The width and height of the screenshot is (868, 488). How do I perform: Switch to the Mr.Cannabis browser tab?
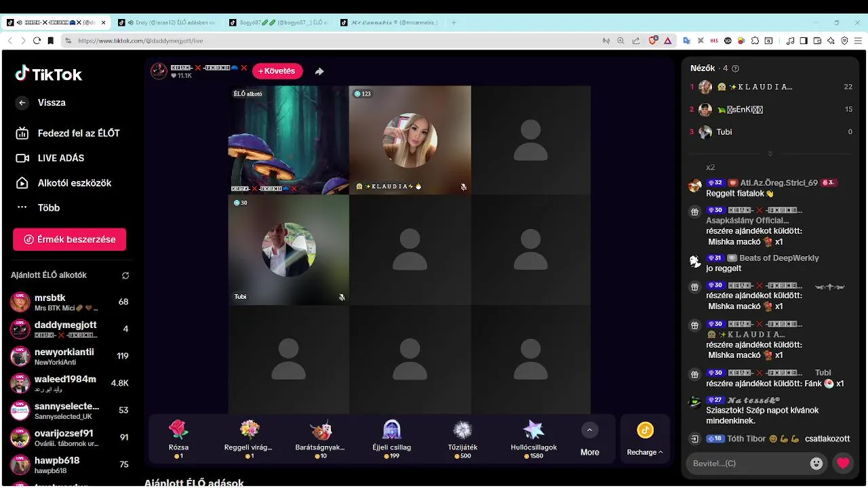[390, 22]
